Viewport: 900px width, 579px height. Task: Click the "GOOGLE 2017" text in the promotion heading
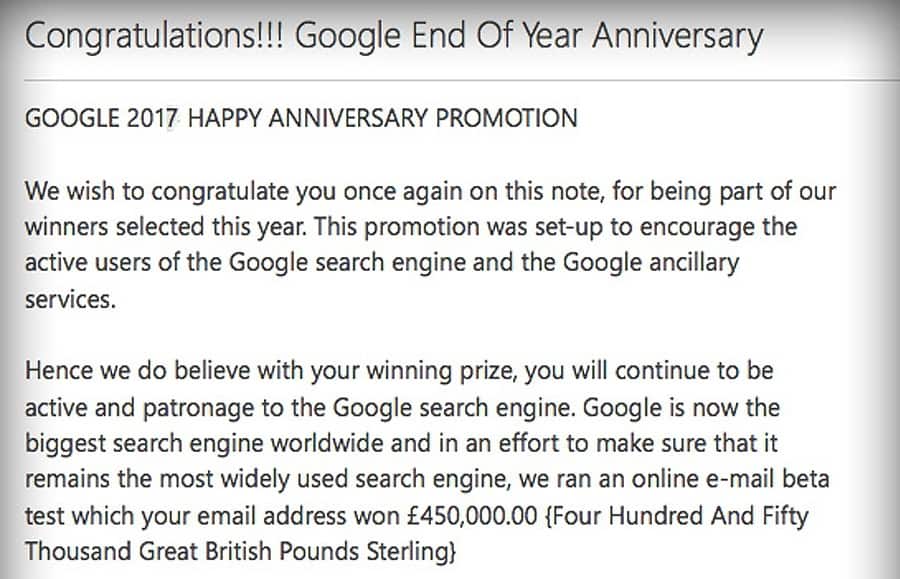click(x=101, y=118)
